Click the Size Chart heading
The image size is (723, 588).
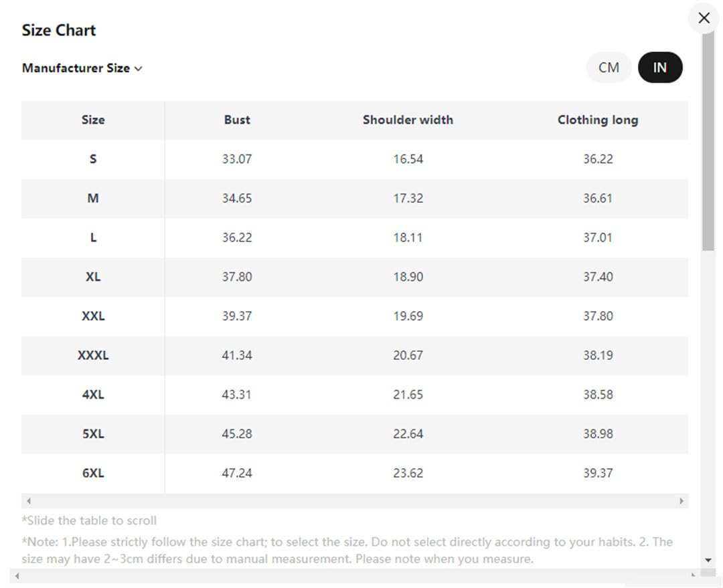[x=58, y=30]
